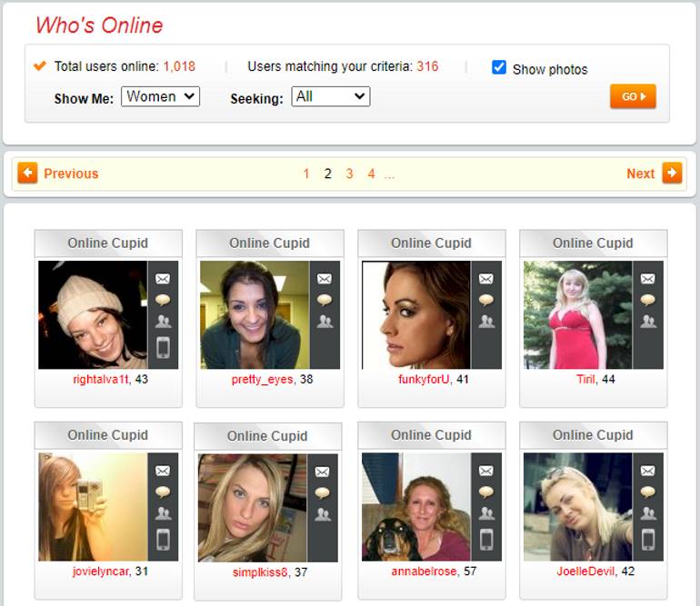Click funkyforU profile photo

coord(416,315)
